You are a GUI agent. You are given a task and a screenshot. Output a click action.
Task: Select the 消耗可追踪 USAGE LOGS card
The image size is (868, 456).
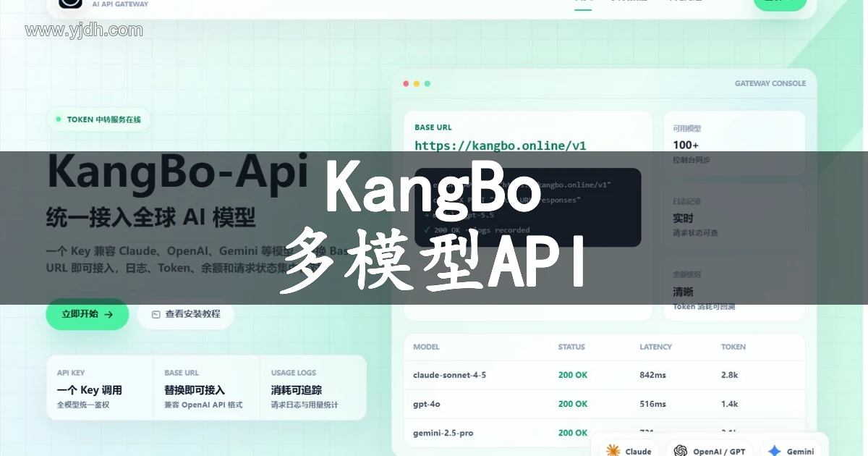pyautogui.click(x=312, y=387)
